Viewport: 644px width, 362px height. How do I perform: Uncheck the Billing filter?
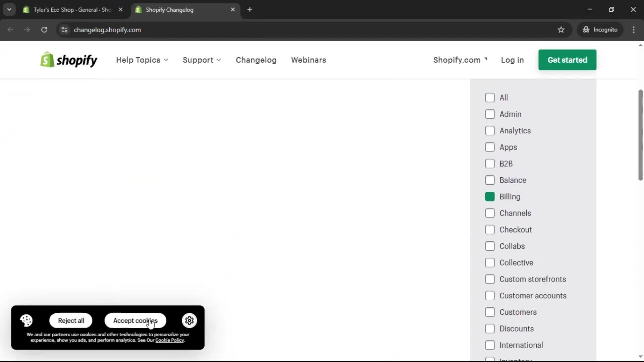[x=489, y=197]
